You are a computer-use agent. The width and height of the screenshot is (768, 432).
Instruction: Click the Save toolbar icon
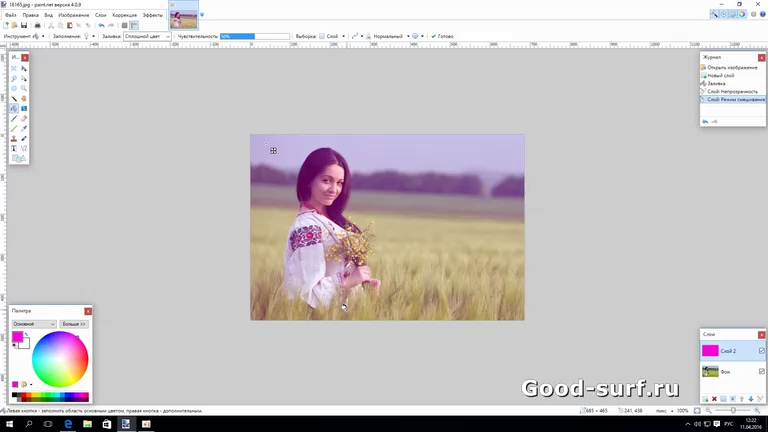tap(24, 25)
